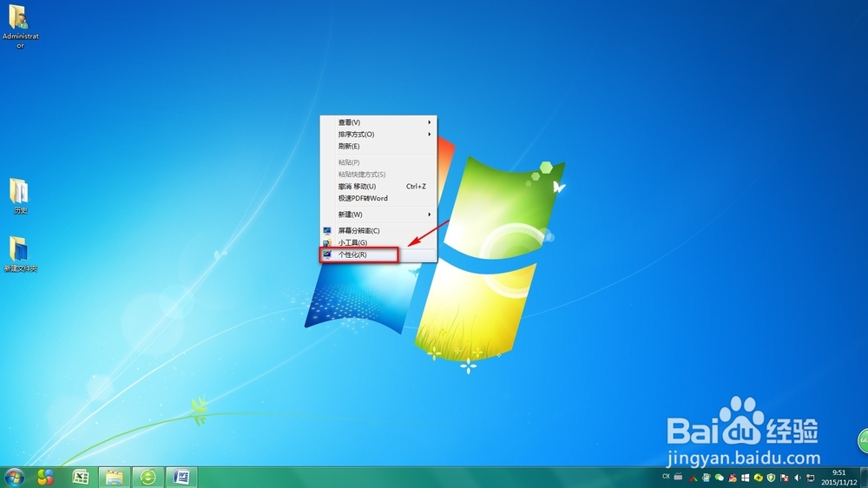Switch to the Word taskbar window
This screenshot has width=868, height=488.
(181, 477)
